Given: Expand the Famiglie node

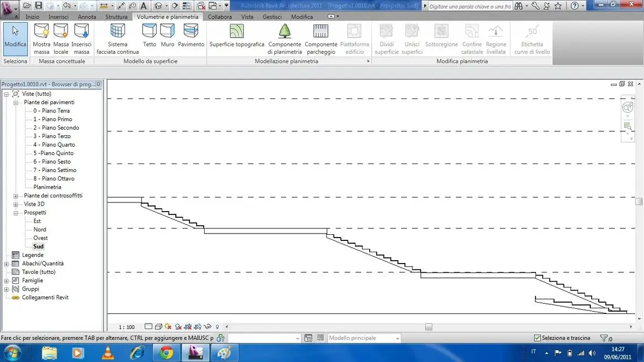Looking at the screenshot, I should point(7,281).
